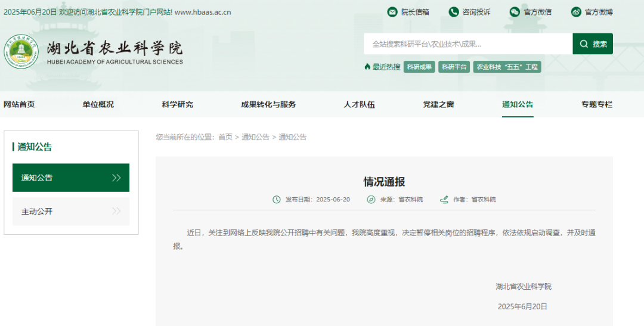Click the 湖北省农业科学院 signature line
The width and height of the screenshot is (644, 326).
[524, 287]
